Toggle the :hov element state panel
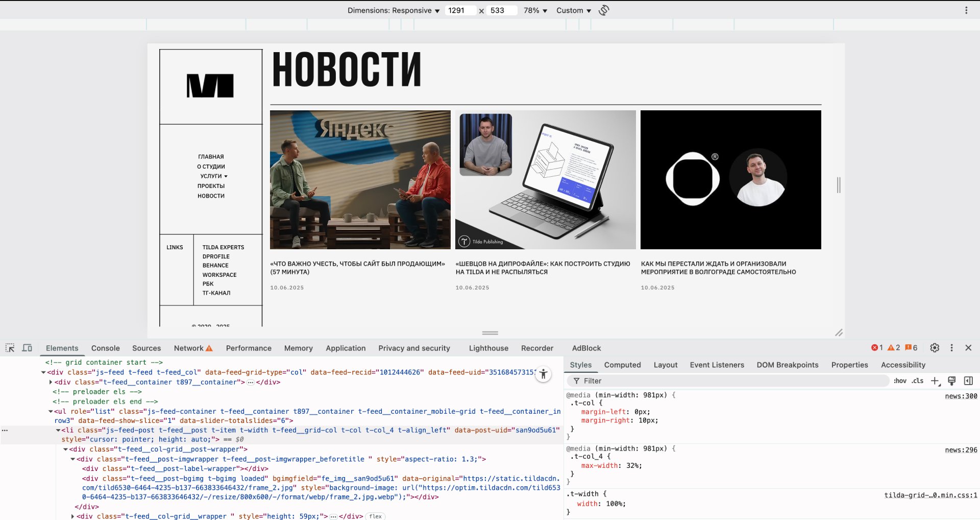 coord(900,381)
